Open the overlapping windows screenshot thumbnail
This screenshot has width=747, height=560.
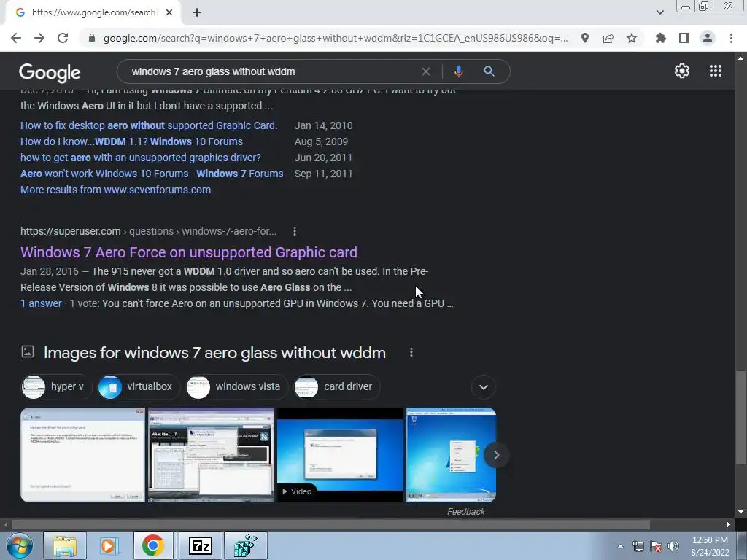click(211, 455)
